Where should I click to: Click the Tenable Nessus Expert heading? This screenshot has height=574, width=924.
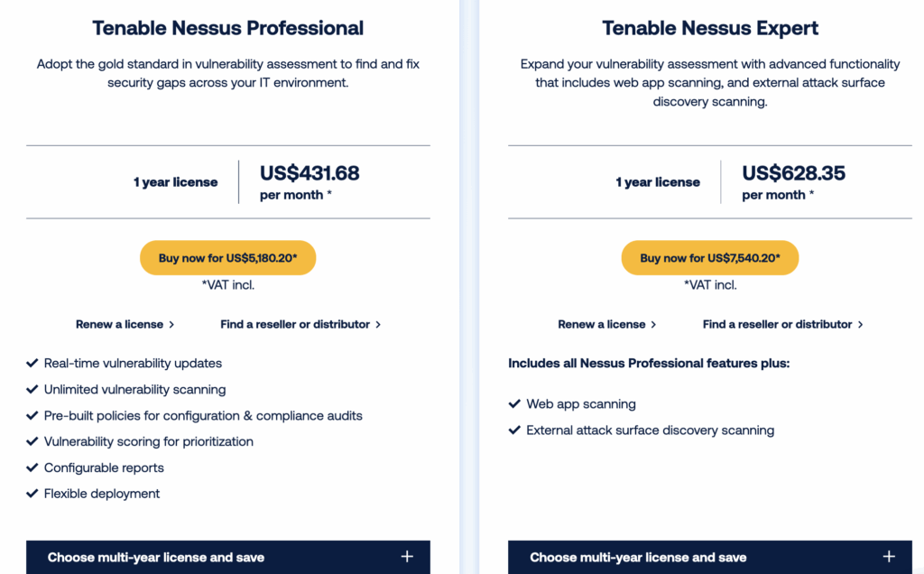[710, 28]
